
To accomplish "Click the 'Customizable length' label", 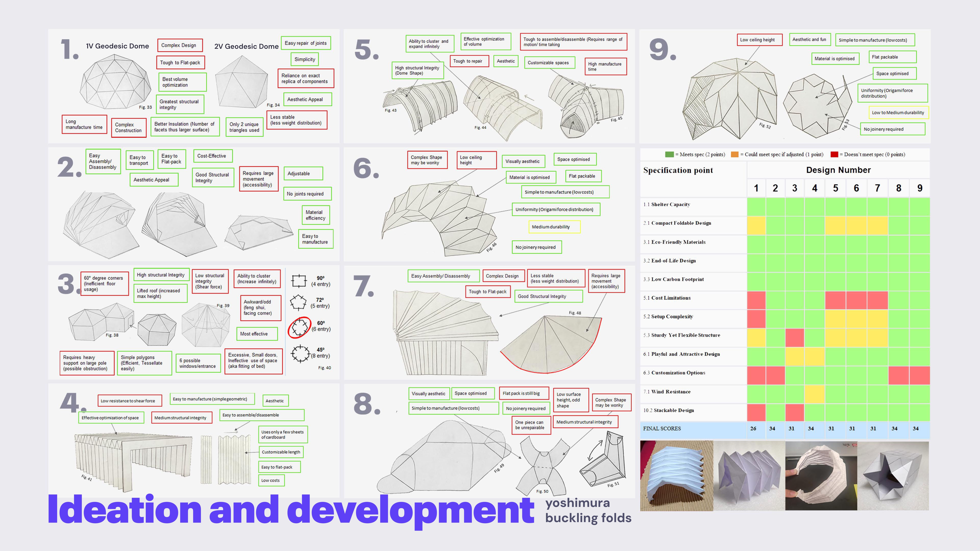I will [x=281, y=452].
